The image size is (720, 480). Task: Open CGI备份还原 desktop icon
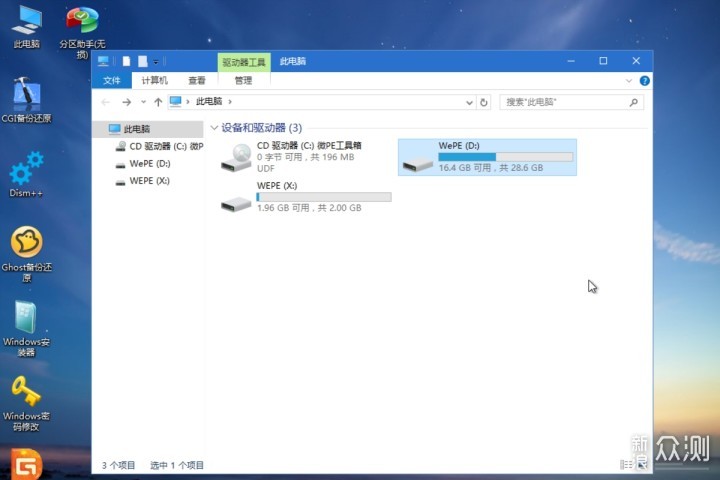[27, 100]
